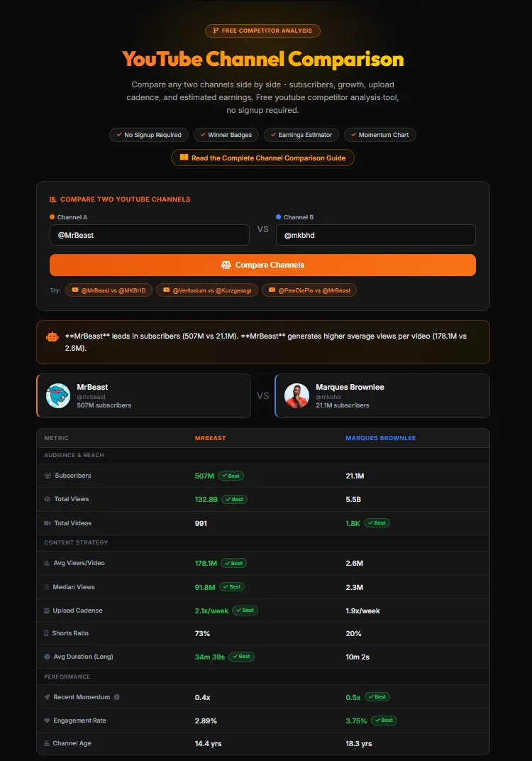Click the Channel Age icon

pyautogui.click(x=47, y=743)
